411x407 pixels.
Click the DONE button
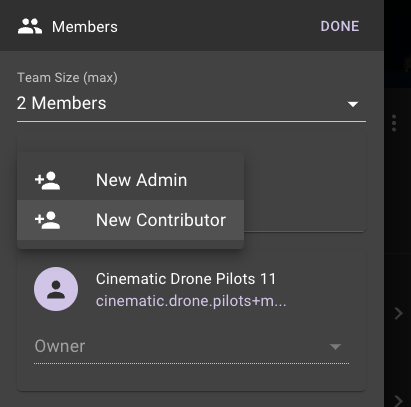340,26
